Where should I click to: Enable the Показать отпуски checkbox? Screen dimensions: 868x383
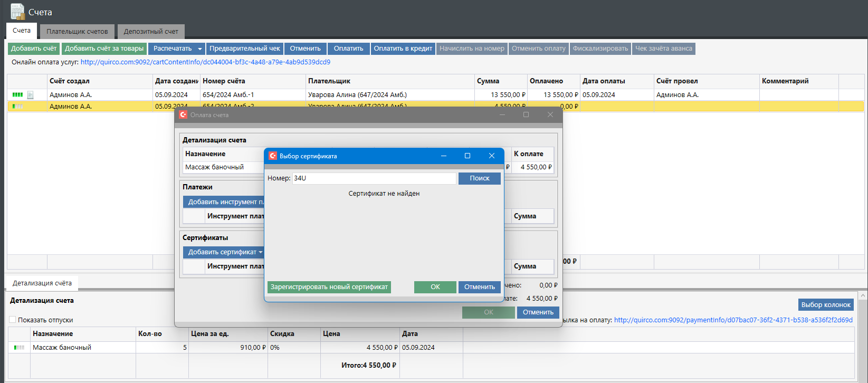[13, 320]
